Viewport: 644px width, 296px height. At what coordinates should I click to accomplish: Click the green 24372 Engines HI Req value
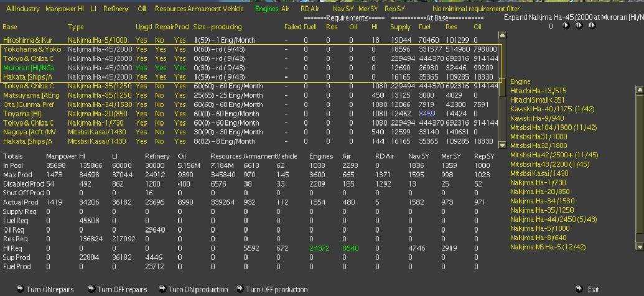pyautogui.click(x=319, y=248)
